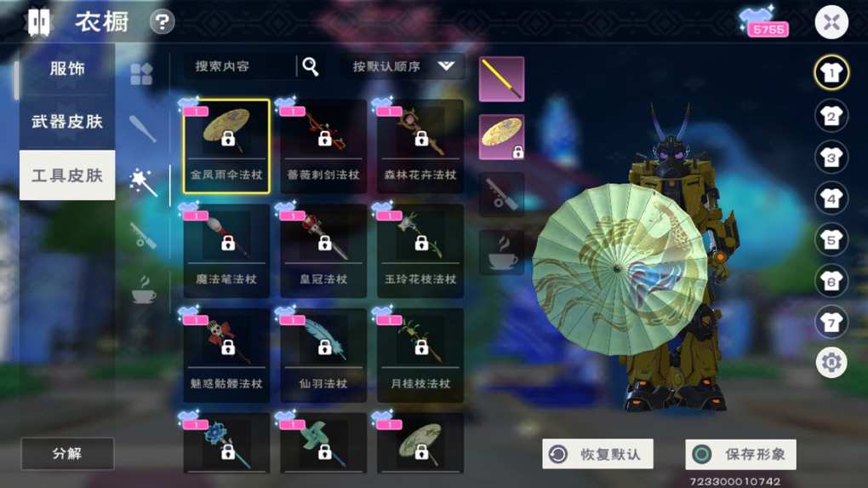Viewport: 868px width, 488px height.
Task: Switch to outfit preset 5
Action: point(831,238)
